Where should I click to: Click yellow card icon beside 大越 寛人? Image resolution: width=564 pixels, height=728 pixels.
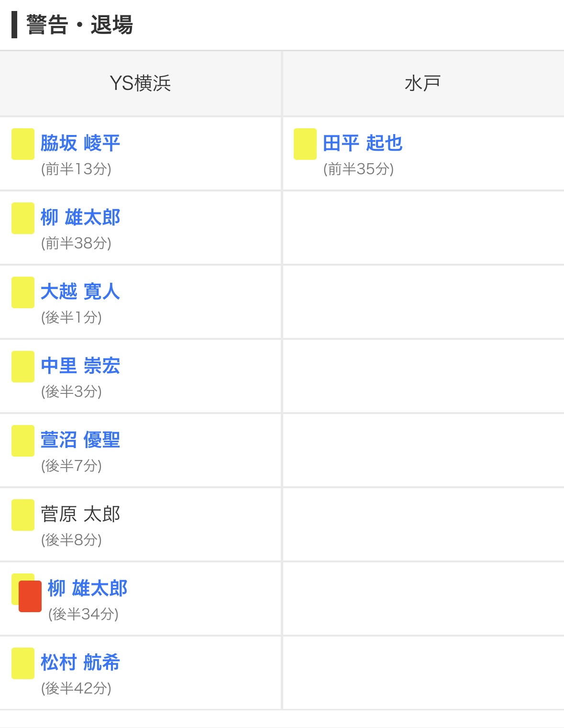click(x=23, y=292)
